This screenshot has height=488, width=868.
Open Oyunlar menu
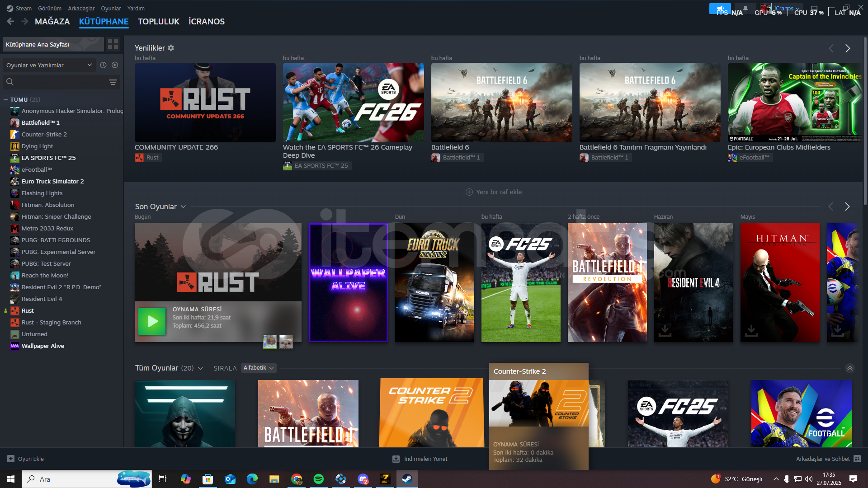[111, 8]
